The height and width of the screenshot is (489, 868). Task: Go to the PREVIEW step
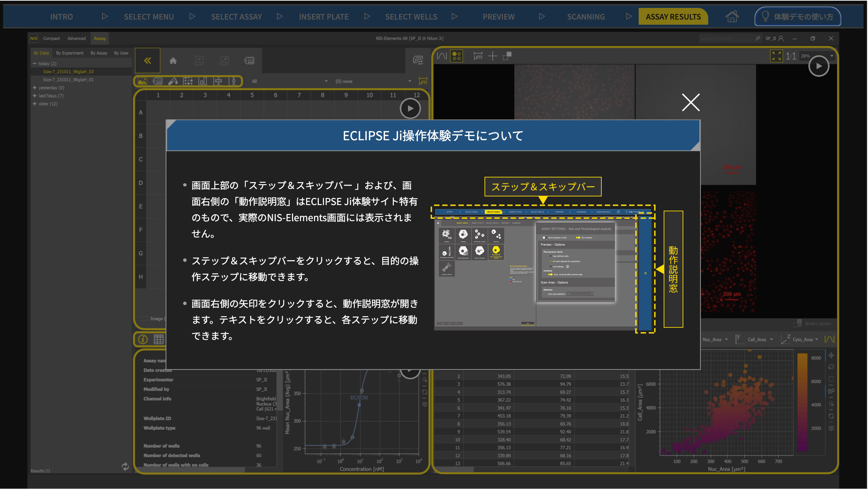[498, 16]
